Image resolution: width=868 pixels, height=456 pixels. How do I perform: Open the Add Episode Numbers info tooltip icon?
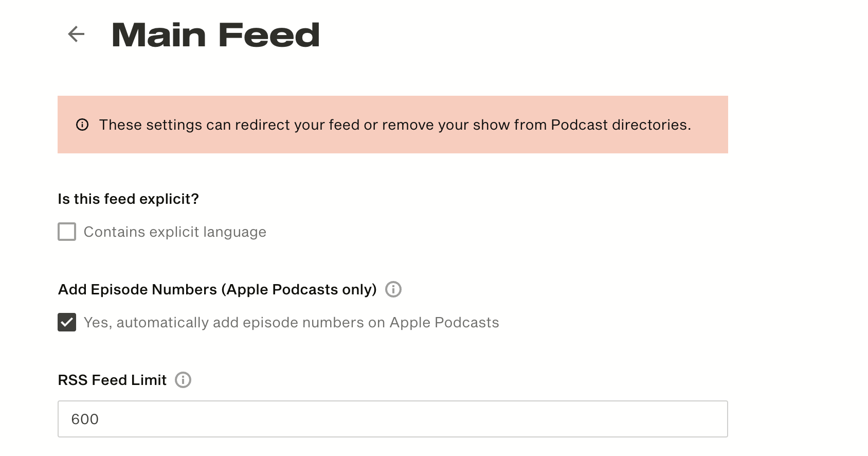393,289
